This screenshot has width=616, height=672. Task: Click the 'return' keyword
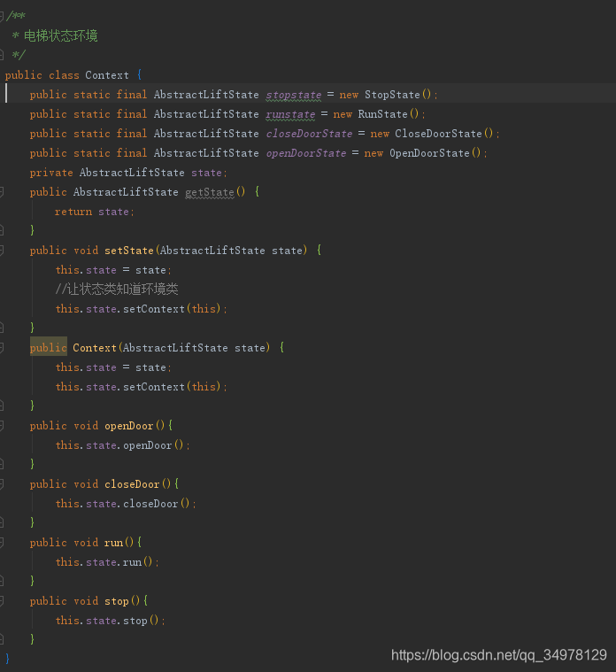click(73, 212)
